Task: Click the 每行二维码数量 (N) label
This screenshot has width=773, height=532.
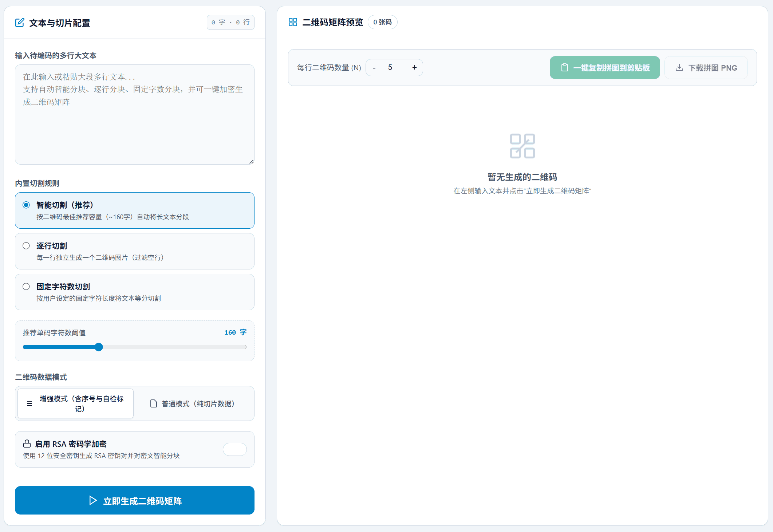Action: (x=329, y=68)
